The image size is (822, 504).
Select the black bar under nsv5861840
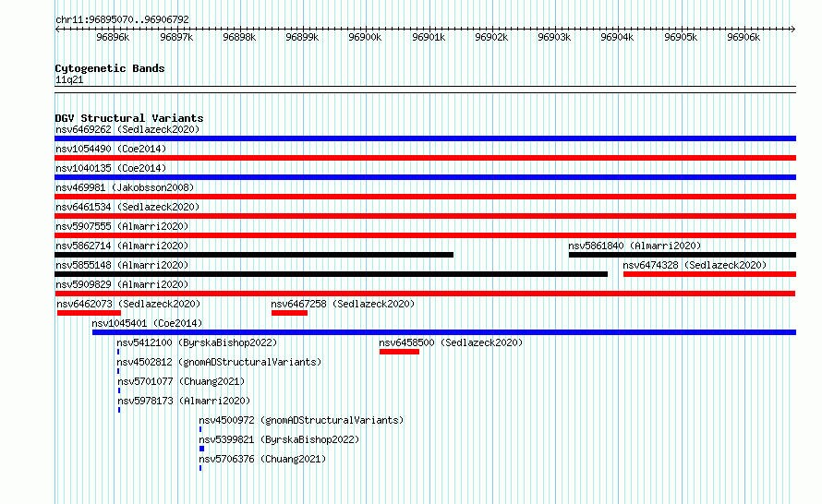tap(683, 255)
